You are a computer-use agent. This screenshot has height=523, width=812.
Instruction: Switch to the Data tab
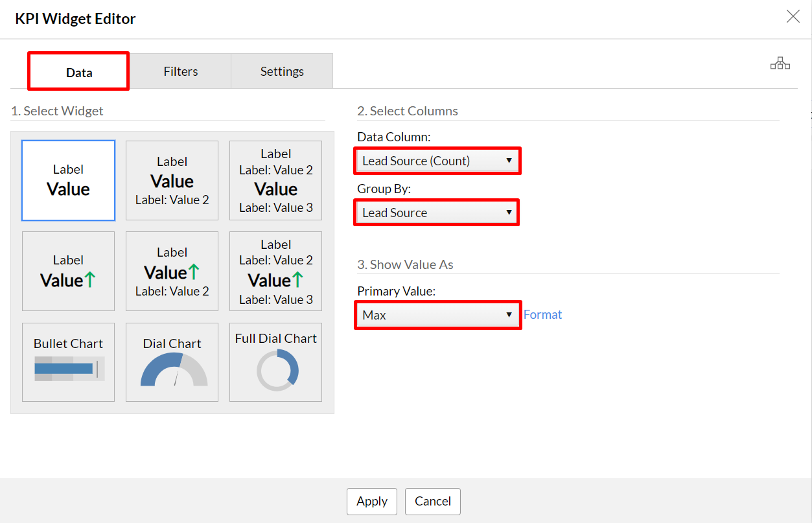(x=78, y=72)
